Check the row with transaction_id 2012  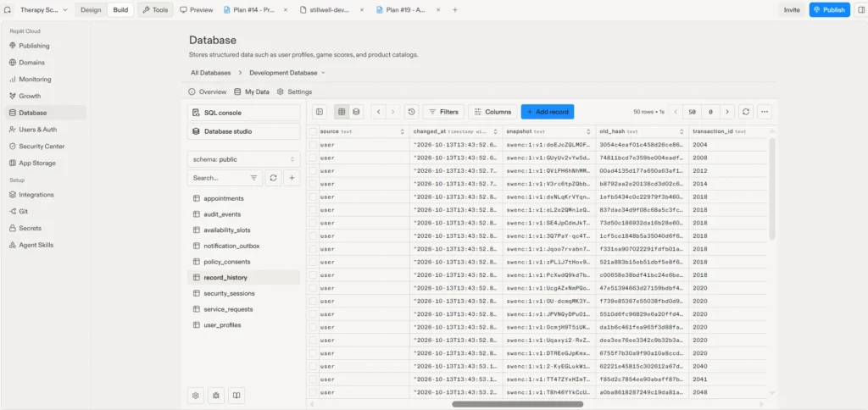tap(314, 170)
